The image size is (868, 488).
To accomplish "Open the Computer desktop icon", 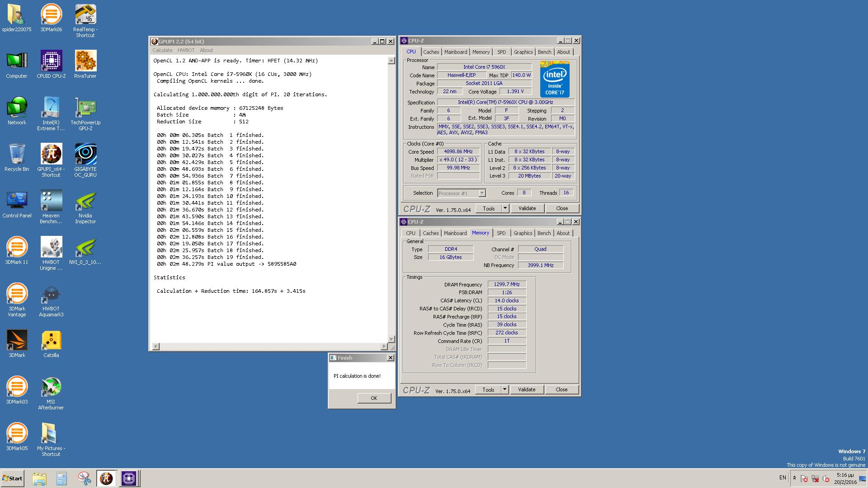I will (x=17, y=65).
